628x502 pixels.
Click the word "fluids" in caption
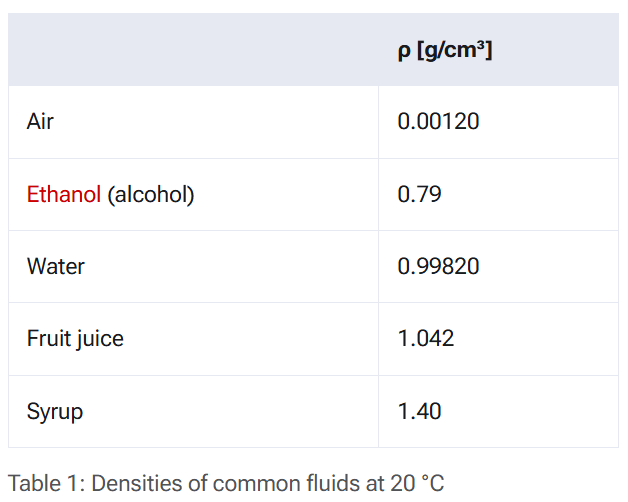pos(333,483)
